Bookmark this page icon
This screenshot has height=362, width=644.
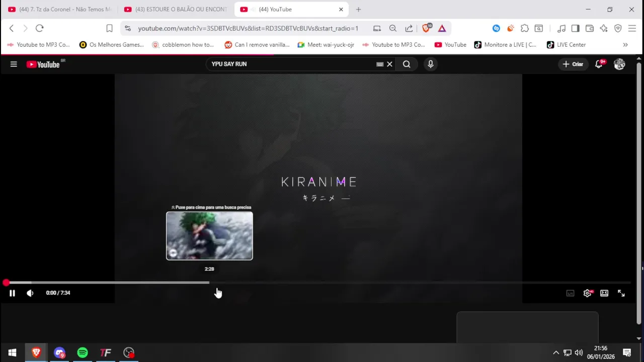tap(109, 28)
